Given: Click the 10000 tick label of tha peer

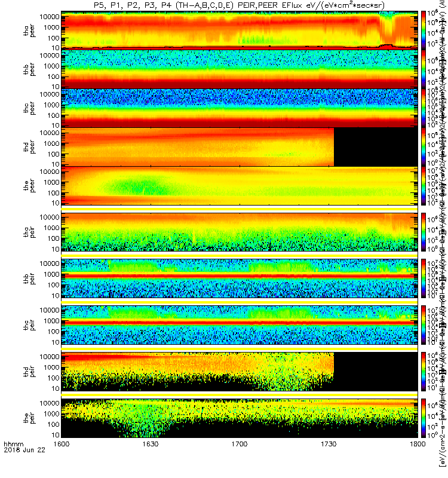Looking at the screenshot, I should click(x=50, y=17).
